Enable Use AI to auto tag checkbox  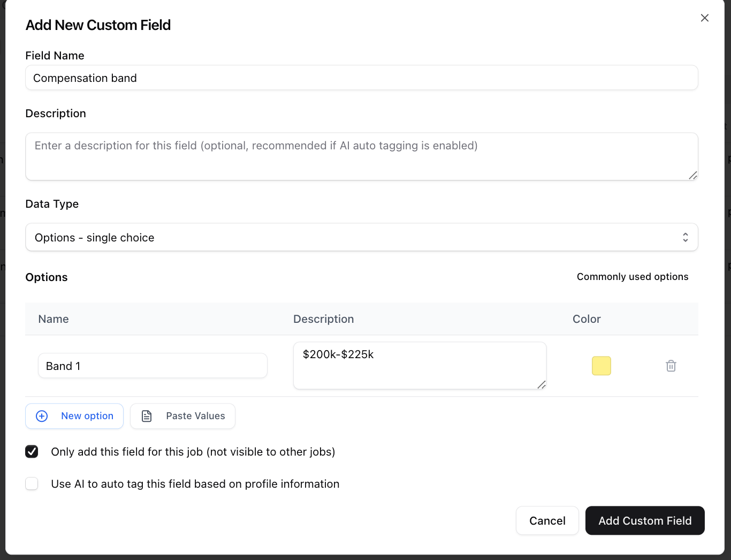coord(32,483)
